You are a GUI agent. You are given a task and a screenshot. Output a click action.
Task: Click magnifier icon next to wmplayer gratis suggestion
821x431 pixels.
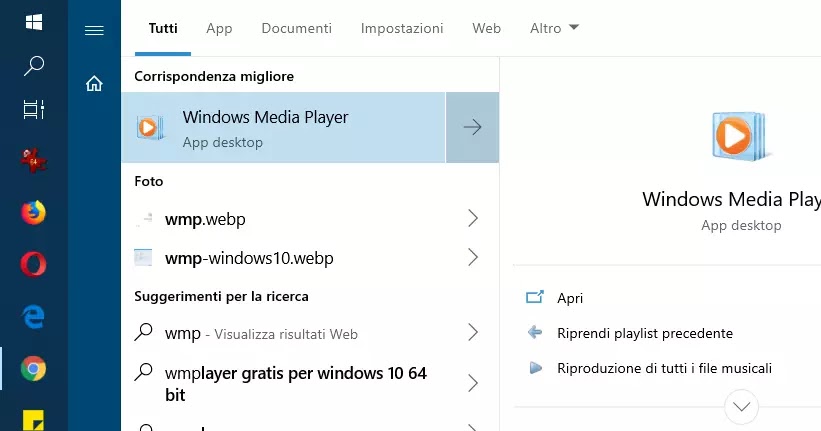143,372
